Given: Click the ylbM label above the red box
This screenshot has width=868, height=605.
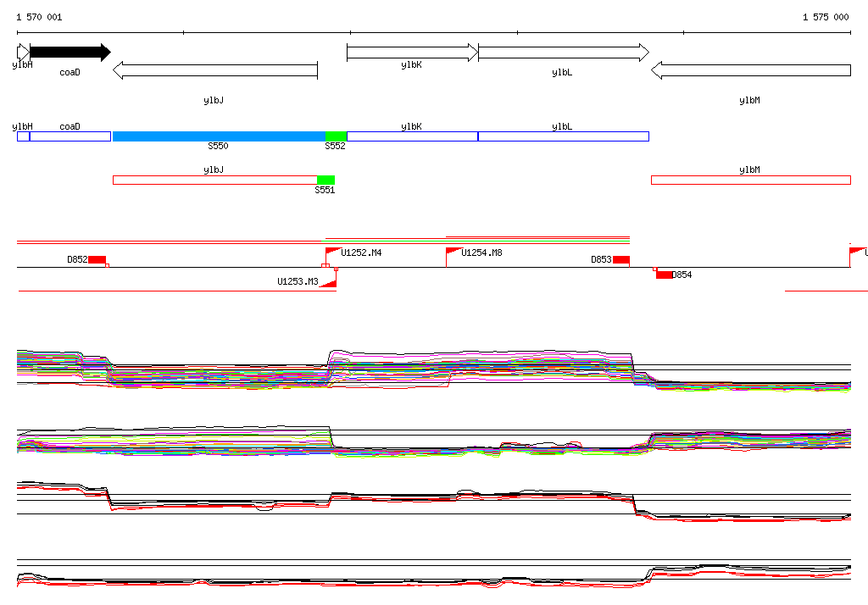Looking at the screenshot, I should click(x=749, y=170).
